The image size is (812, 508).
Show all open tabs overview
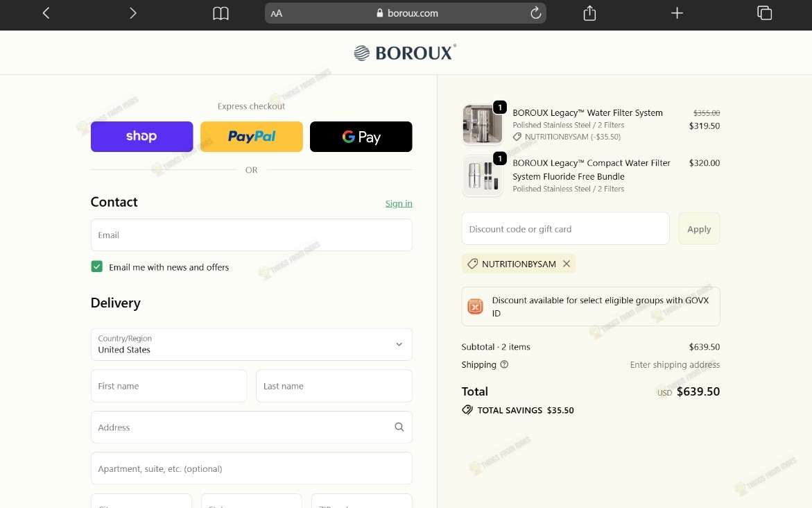(x=764, y=13)
